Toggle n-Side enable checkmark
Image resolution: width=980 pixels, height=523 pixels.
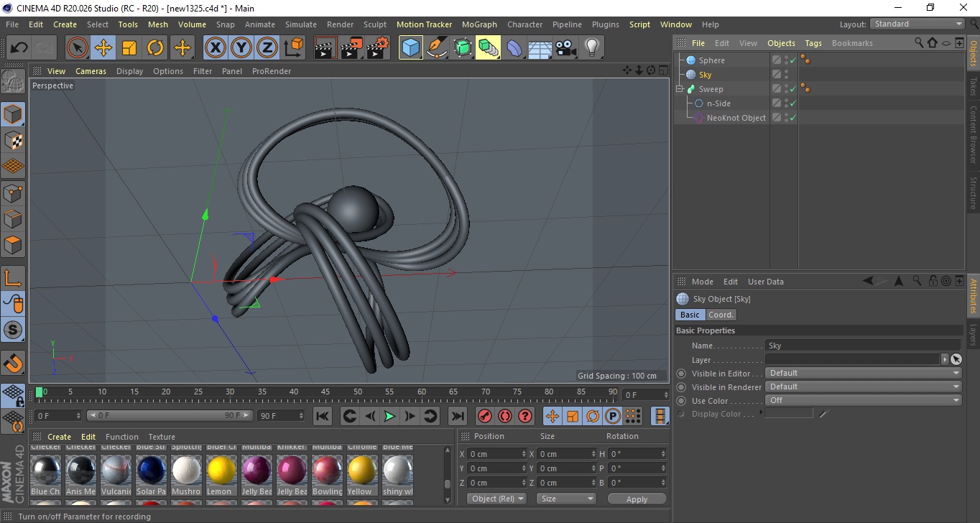pyautogui.click(x=792, y=103)
